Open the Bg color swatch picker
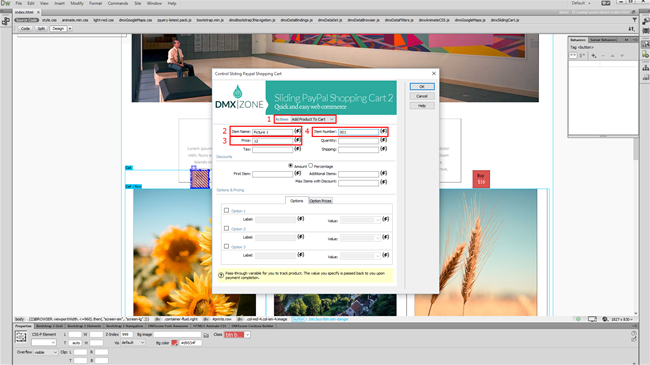The height and width of the screenshot is (365, 650). [x=175, y=343]
